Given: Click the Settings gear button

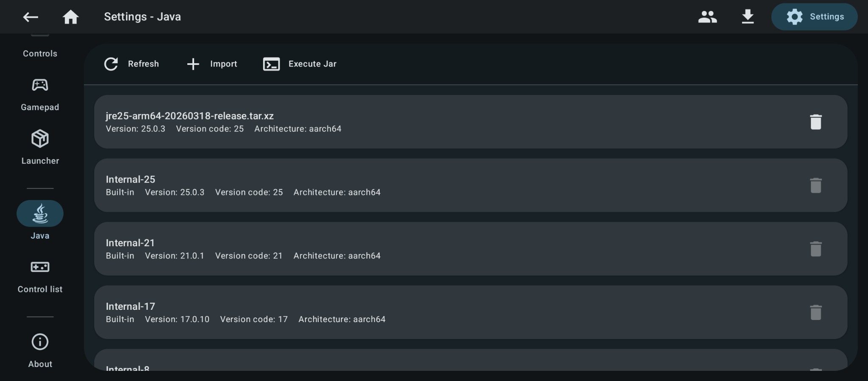Looking at the screenshot, I should point(814,17).
